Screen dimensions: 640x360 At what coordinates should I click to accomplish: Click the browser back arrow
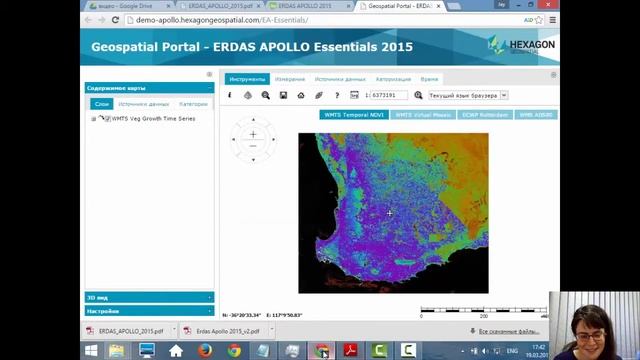click(88, 20)
